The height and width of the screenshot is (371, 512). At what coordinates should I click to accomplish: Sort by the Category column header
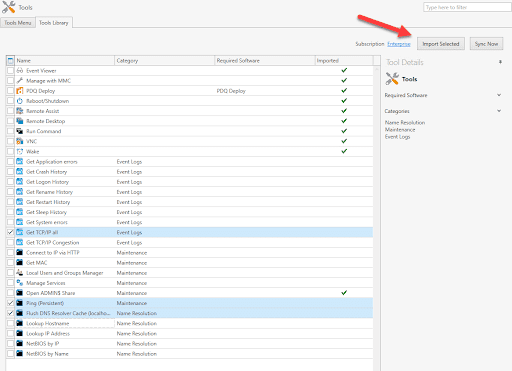[164, 61]
